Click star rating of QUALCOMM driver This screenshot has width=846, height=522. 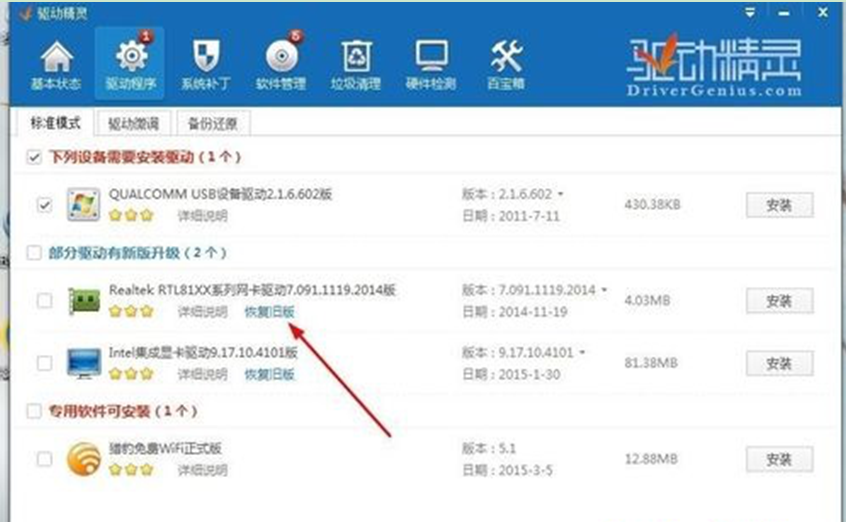coord(131,215)
